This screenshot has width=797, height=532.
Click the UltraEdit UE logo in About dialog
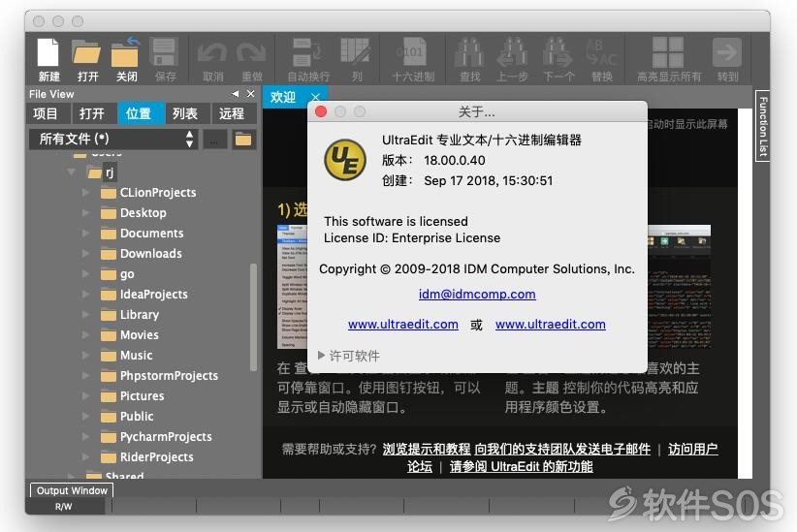tap(345, 160)
